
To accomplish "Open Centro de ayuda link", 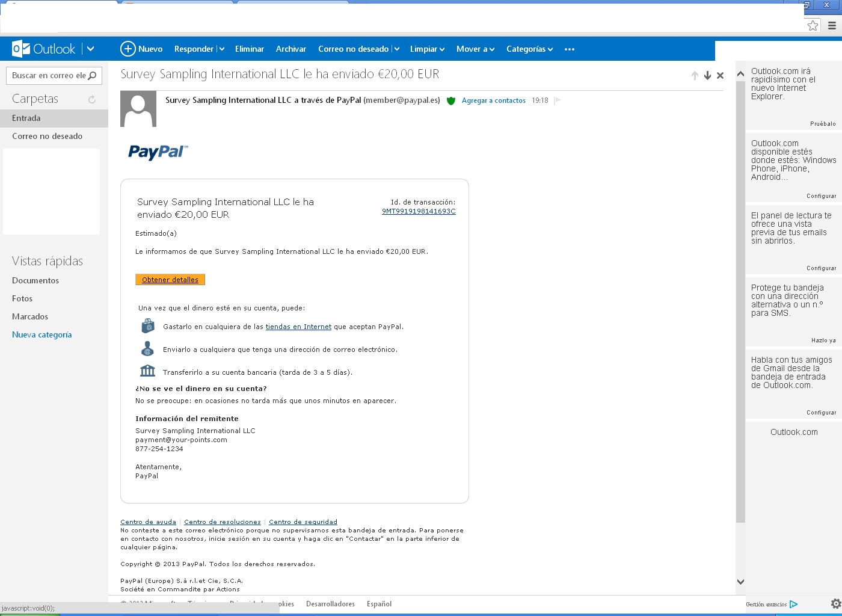I will click(x=148, y=522).
